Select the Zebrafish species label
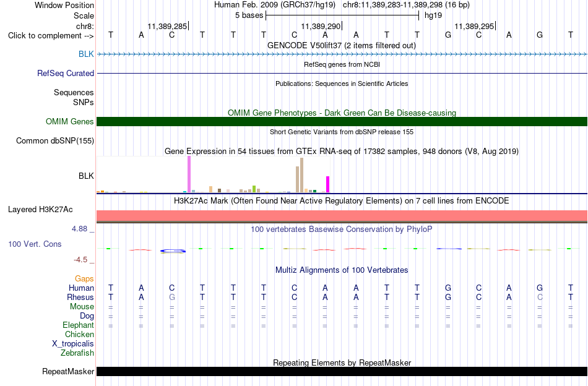 pyautogui.click(x=77, y=353)
